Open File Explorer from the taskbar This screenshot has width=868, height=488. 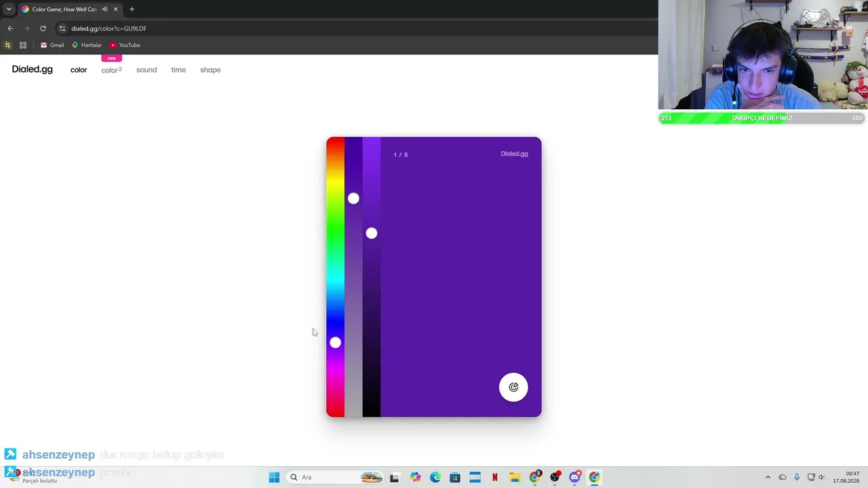point(515,477)
